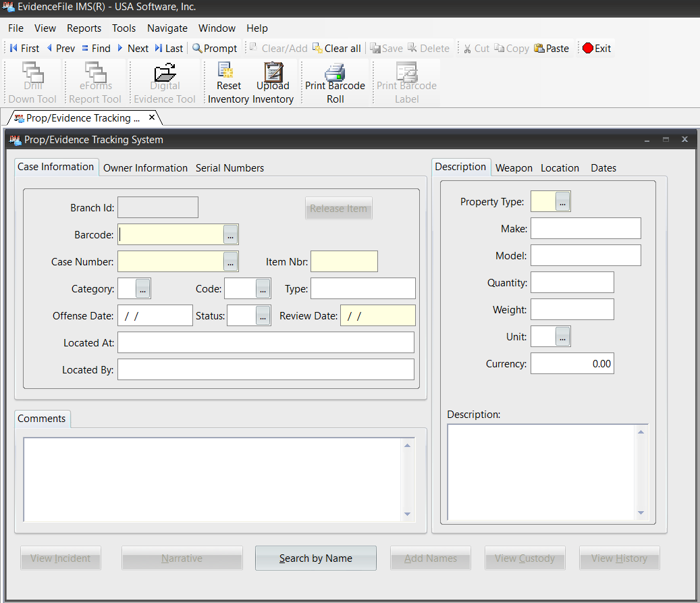The width and height of the screenshot is (700, 603).
Task: Open the Prompt magnifier tool
Action: (x=215, y=48)
